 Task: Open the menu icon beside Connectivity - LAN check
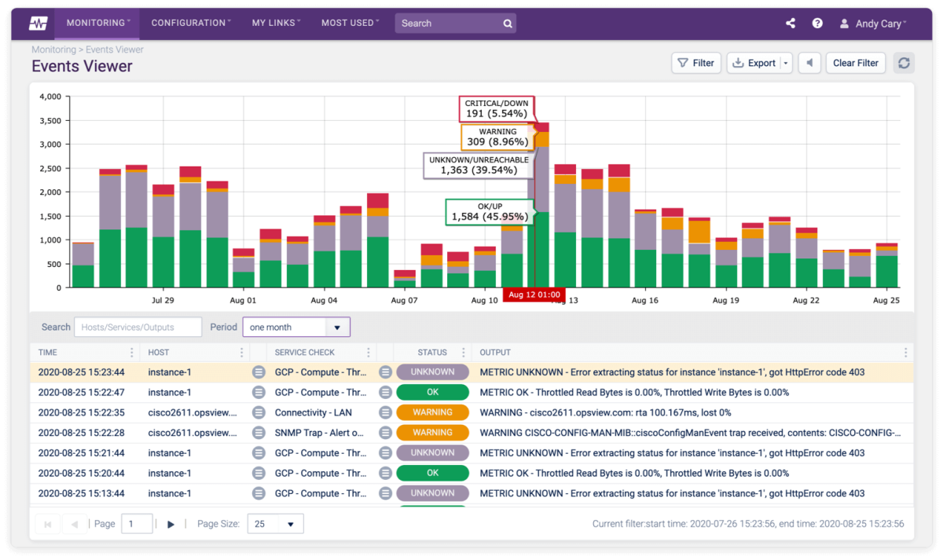[384, 412]
